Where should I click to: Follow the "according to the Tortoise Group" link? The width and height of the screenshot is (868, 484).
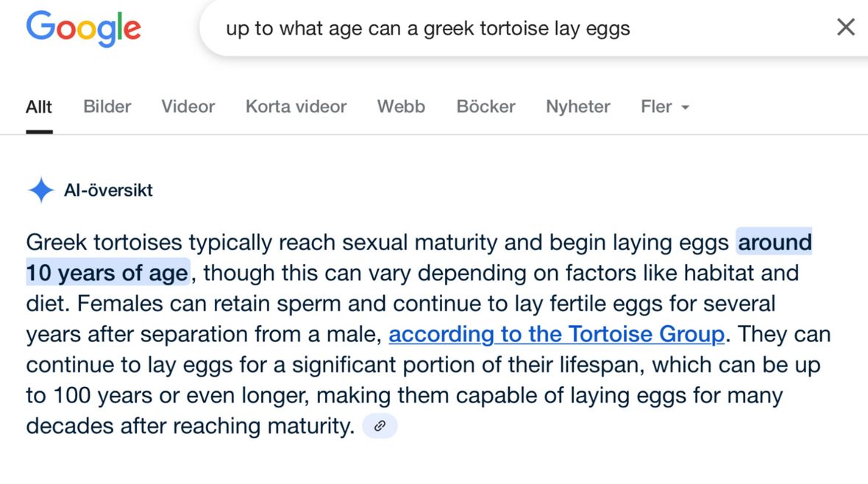point(556,335)
